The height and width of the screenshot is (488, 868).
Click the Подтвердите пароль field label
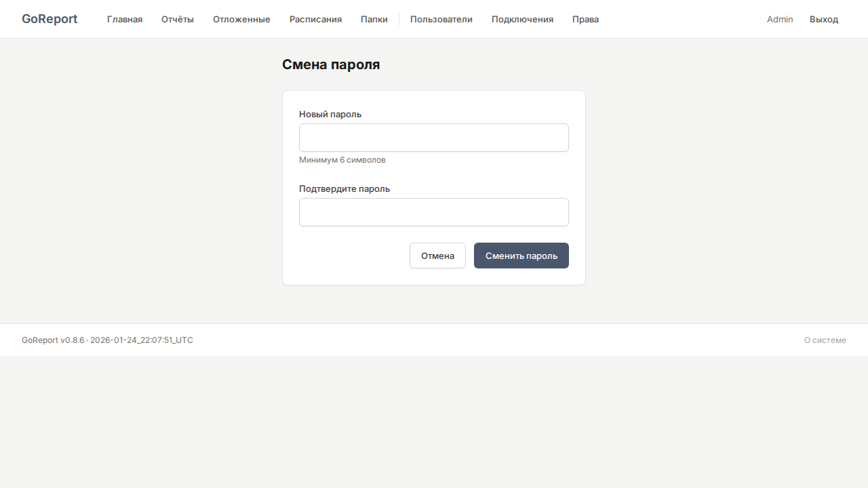tap(344, 188)
